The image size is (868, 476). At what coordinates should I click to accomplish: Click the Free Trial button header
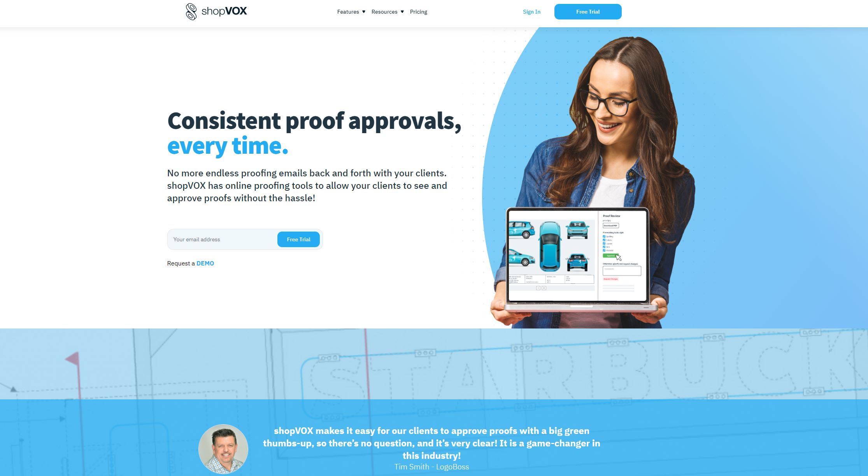click(x=587, y=11)
